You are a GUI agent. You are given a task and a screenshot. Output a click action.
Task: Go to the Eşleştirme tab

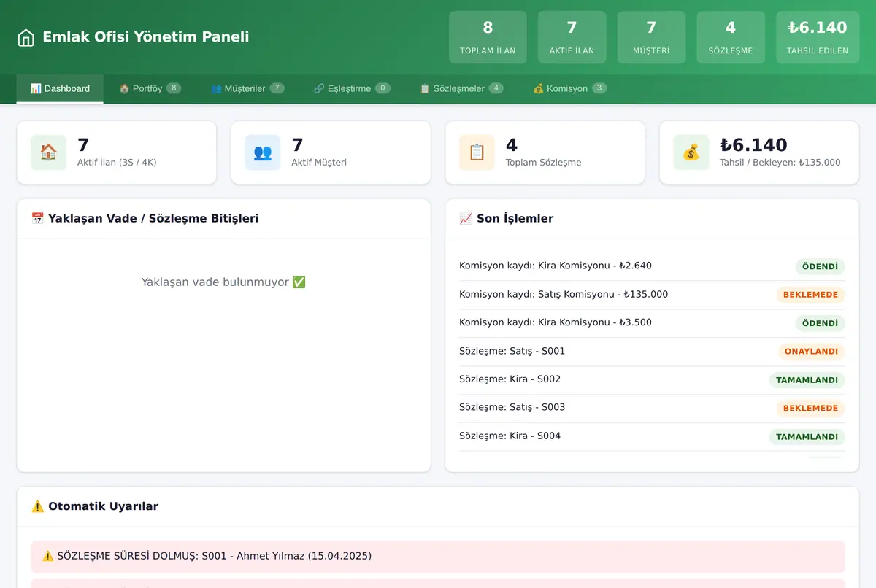coord(352,88)
